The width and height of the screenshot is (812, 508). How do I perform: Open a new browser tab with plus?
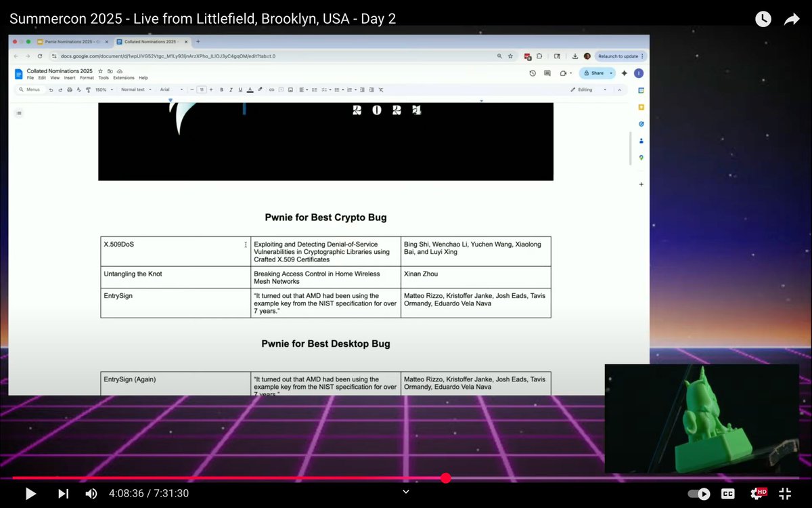coord(198,41)
